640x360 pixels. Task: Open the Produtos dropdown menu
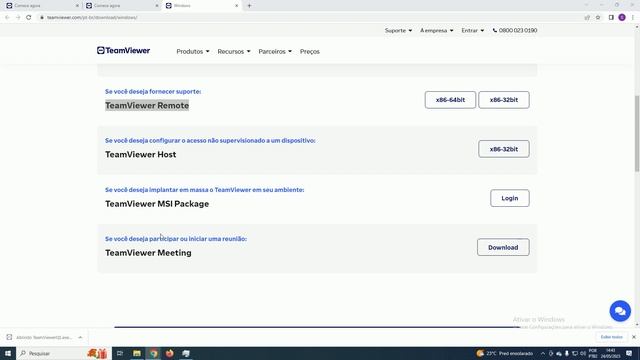coord(193,52)
